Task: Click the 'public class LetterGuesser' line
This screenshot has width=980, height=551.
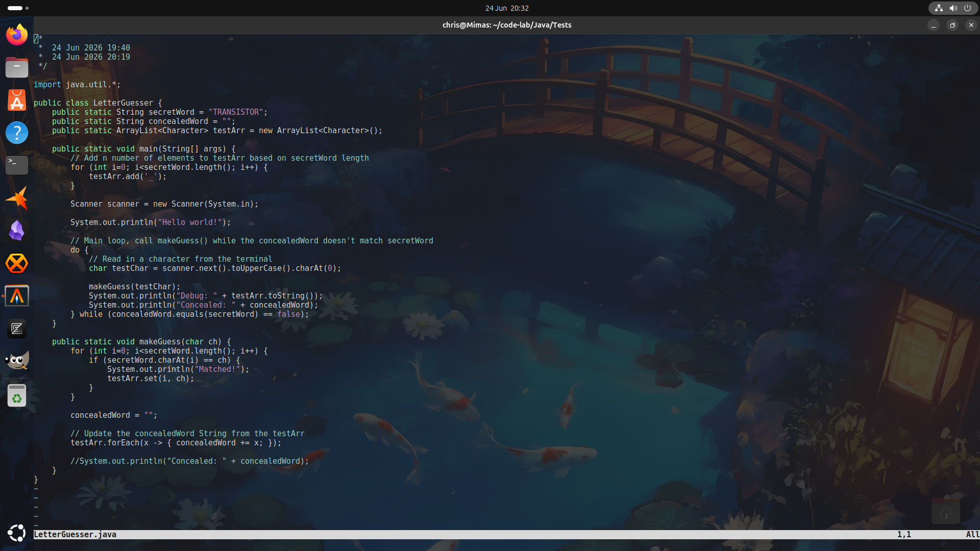Action: (97, 103)
